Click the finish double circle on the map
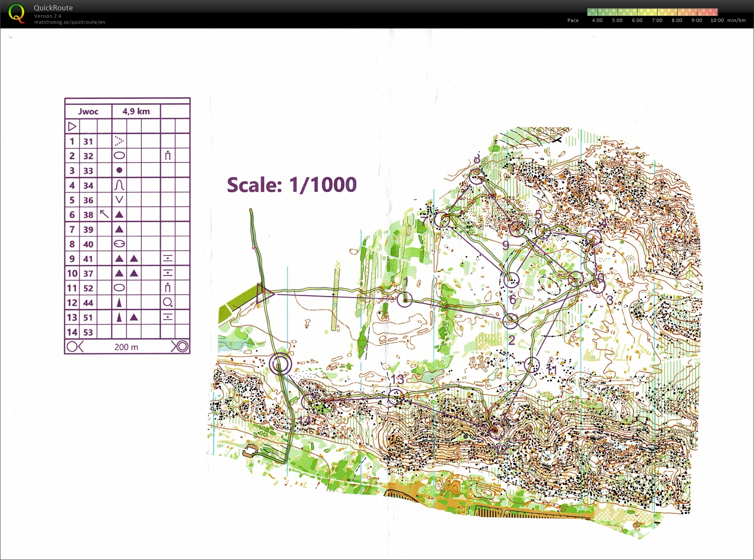 tap(281, 364)
